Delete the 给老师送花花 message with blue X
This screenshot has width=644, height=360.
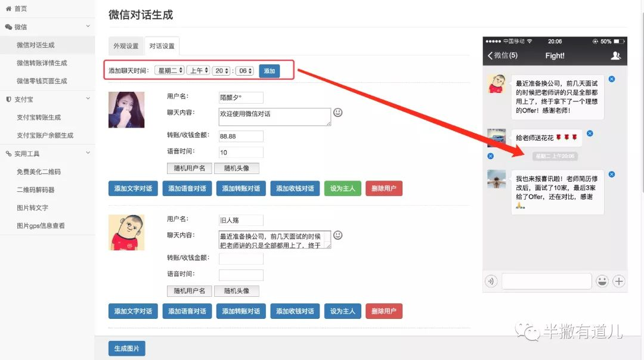pos(590,133)
